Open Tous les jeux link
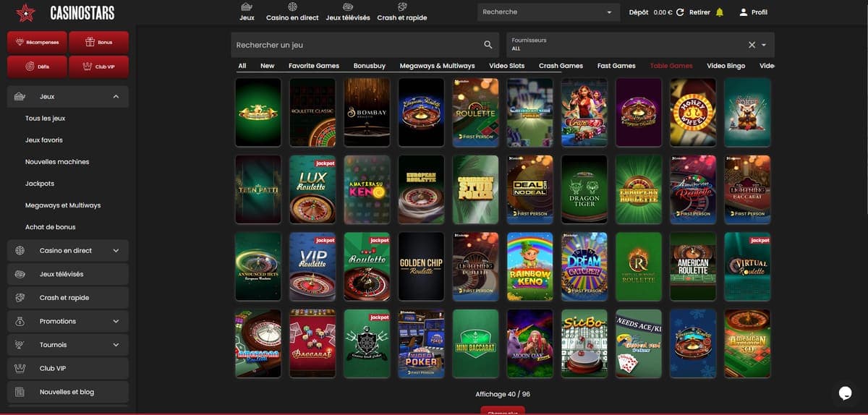This screenshot has height=415, width=868. click(45, 119)
